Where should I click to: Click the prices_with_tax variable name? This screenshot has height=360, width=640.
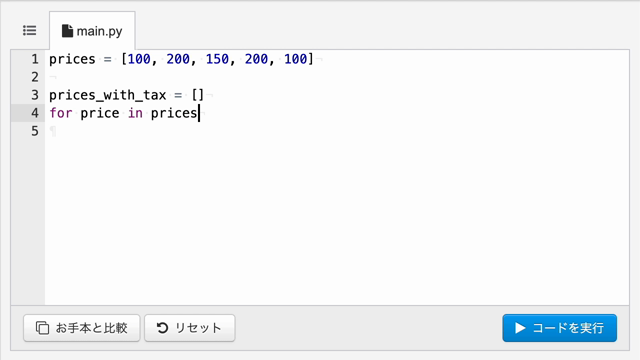pyautogui.click(x=108, y=95)
